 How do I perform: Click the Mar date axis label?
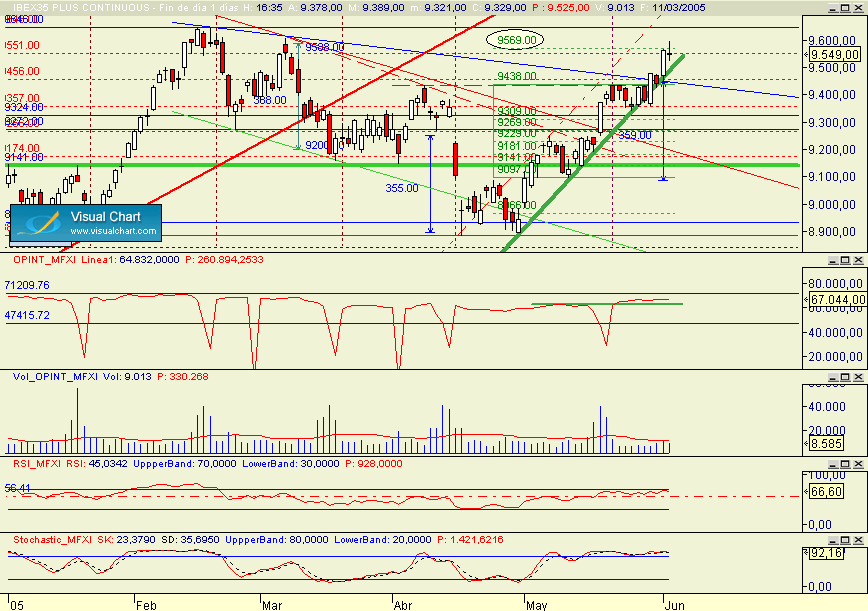[x=272, y=605]
